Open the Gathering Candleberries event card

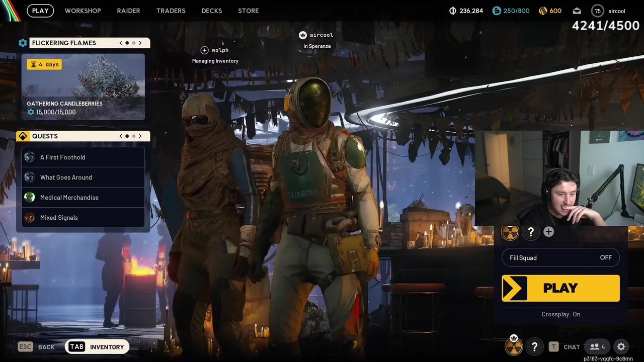83,87
